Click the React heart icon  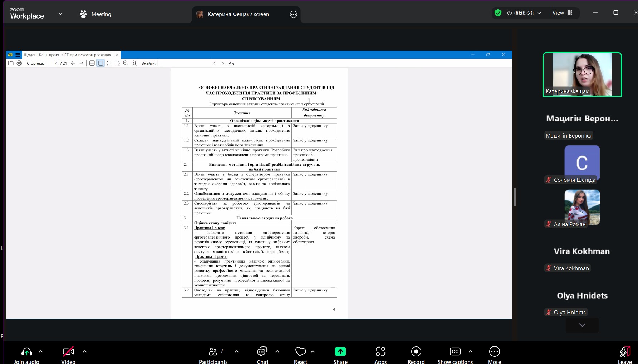[300, 352]
